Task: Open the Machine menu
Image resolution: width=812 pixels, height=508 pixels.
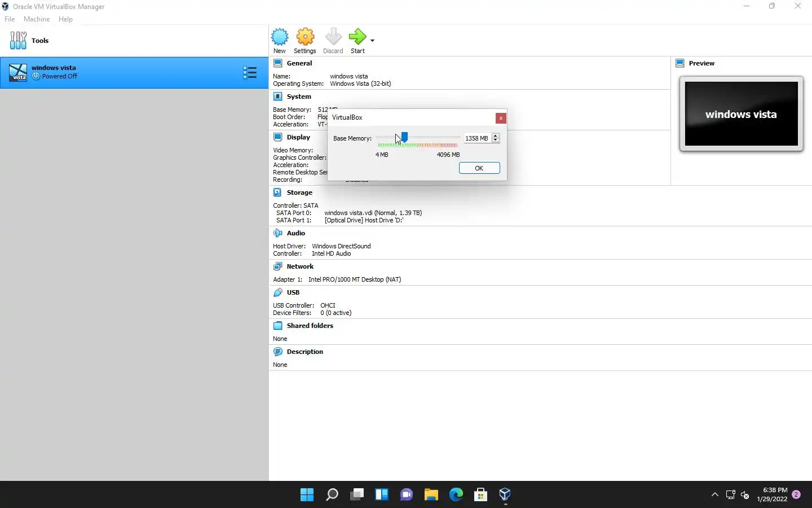Action: pos(37,19)
